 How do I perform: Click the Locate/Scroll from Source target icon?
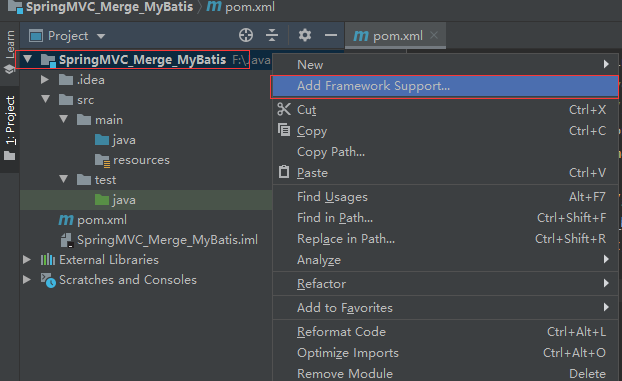246,35
